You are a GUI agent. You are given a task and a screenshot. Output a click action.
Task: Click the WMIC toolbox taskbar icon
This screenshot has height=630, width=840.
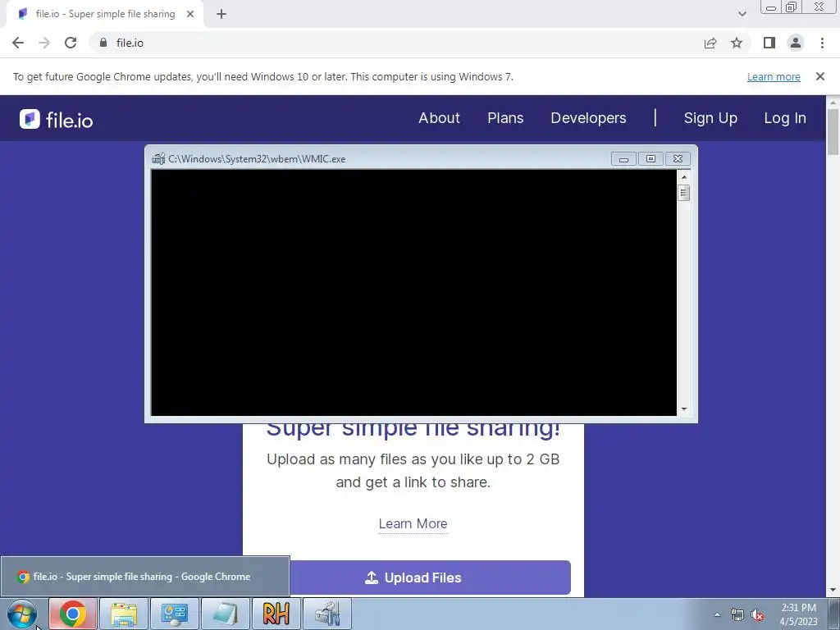[x=327, y=614]
